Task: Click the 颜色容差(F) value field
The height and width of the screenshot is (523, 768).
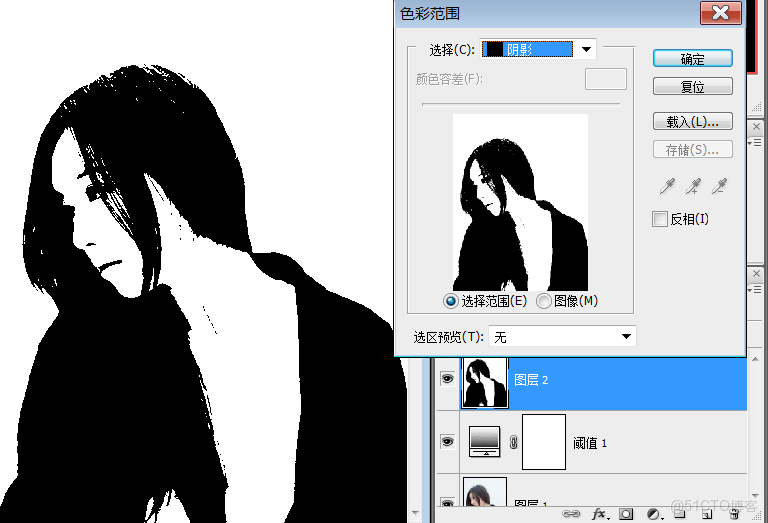Action: (x=605, y=79)
